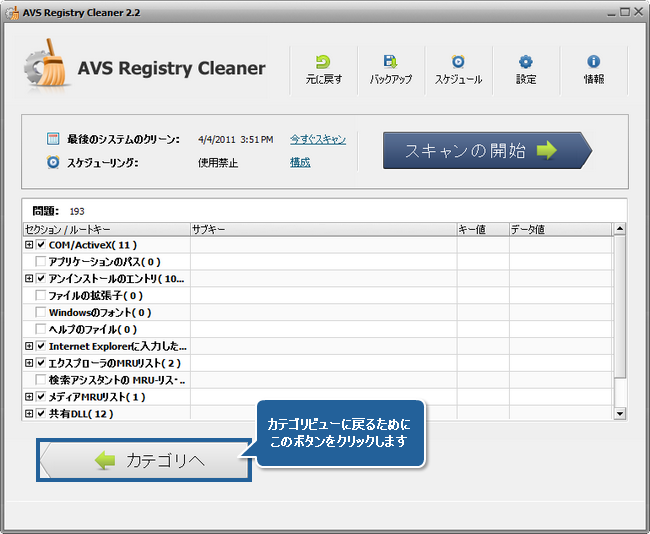Click the clock icon beside スケジューリング
This screenshot has width=650, height=534.
coord(53,162)
